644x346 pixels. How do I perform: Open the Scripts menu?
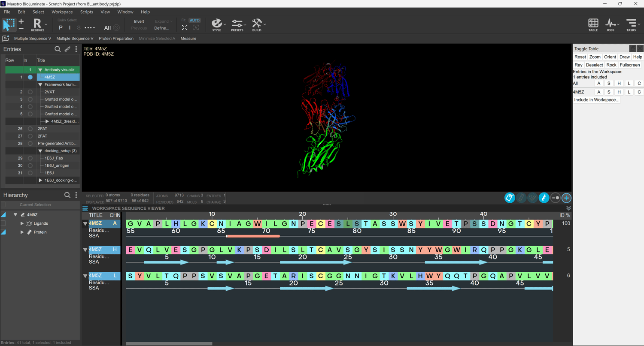point(86,12)
